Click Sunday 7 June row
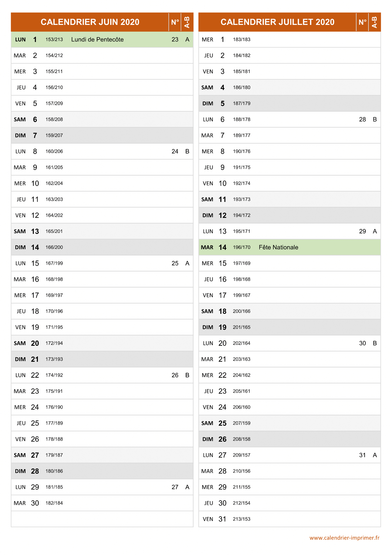This screenshot has height=555, width=392. pos(102,135)
